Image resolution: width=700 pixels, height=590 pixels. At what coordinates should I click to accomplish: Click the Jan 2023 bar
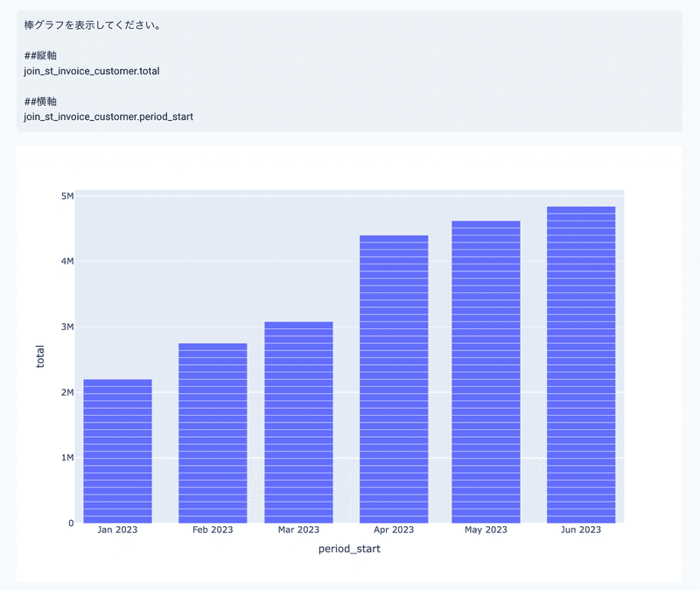[118, 451]
